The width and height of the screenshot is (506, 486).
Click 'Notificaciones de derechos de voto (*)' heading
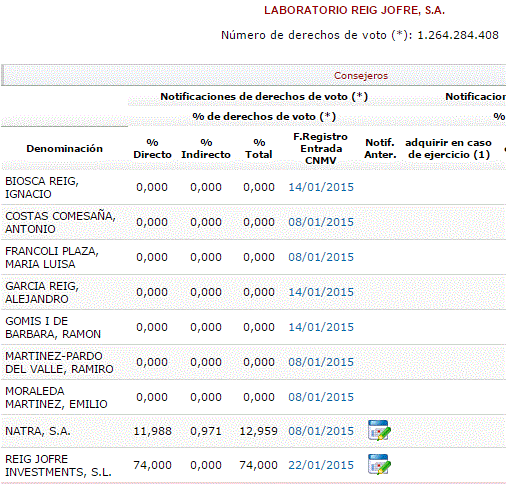(x=264, y=97)
